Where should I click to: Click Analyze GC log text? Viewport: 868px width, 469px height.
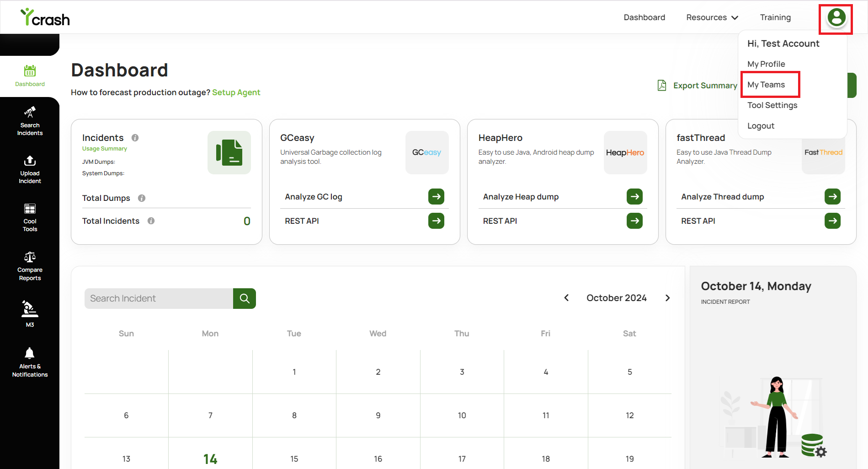[314, 197]
